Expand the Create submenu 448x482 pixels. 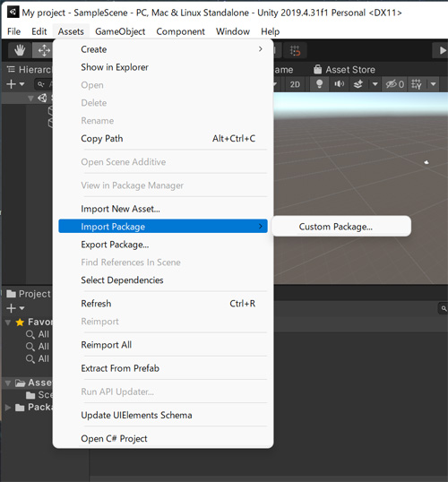point(163,49)
